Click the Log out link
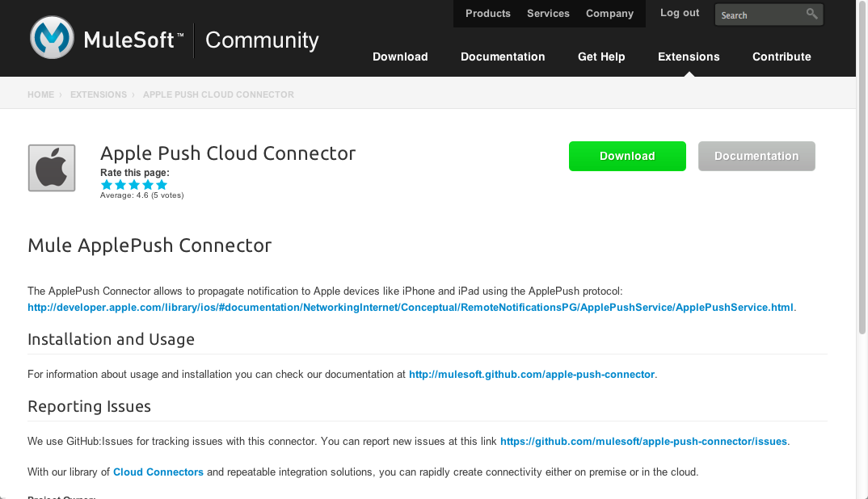Viewport: 868px width, 499px height. [680, 13]
